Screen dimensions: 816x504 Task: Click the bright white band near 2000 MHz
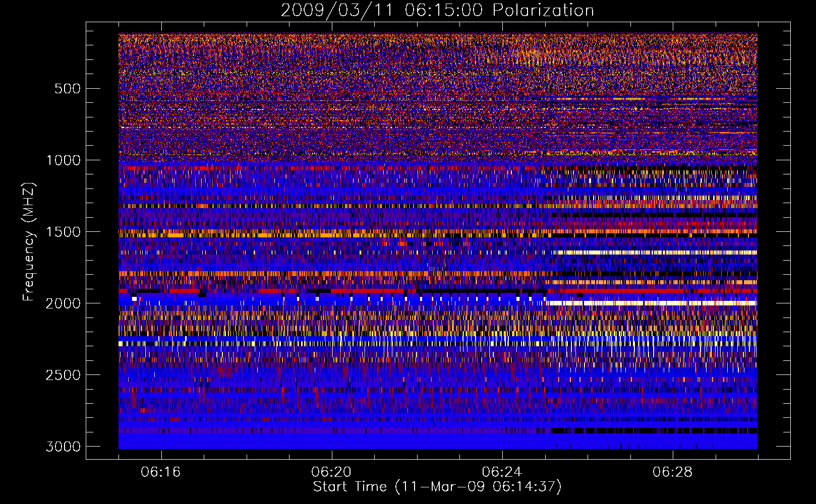pyautogui.click(x=652, y=303)
